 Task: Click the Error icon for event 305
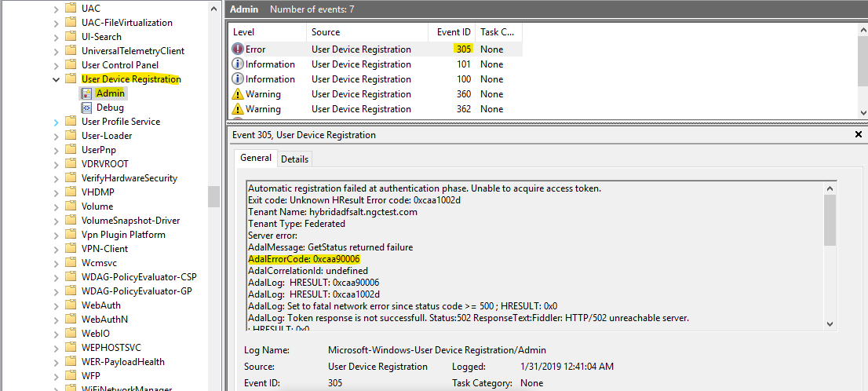coord(239,49)
